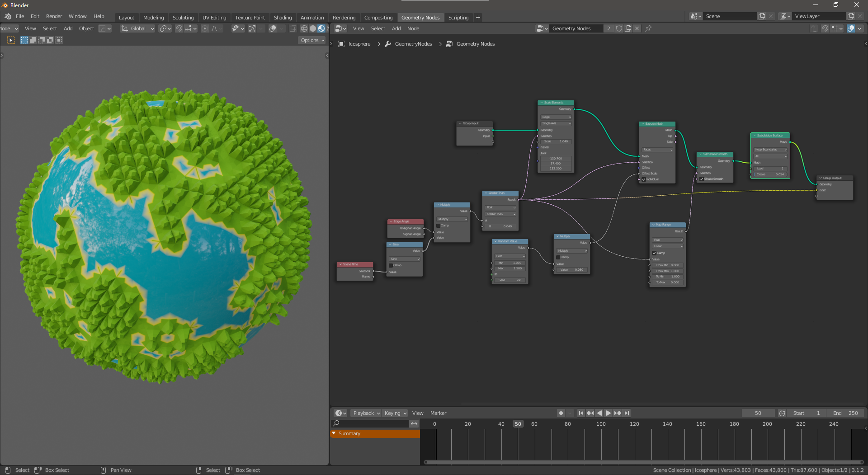Uncheck Shade Smooth checkbox in node
868x475 pixels.
tap(702, 179)
